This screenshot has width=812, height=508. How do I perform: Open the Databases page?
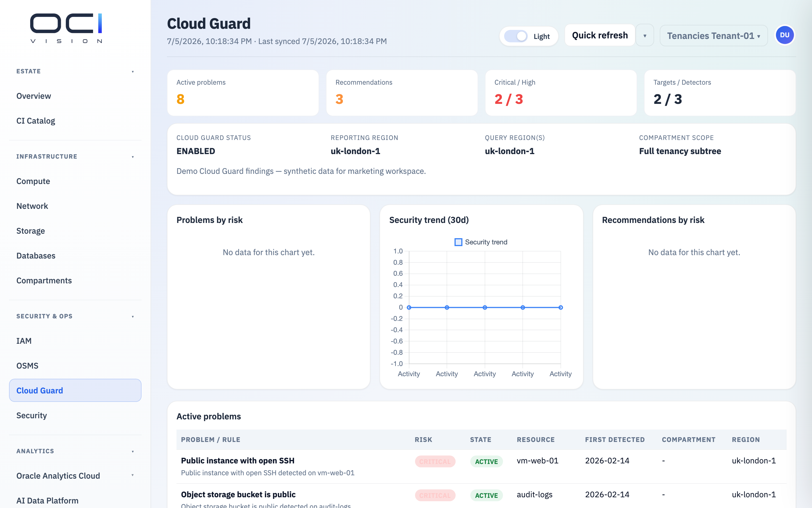click(75, 256)
